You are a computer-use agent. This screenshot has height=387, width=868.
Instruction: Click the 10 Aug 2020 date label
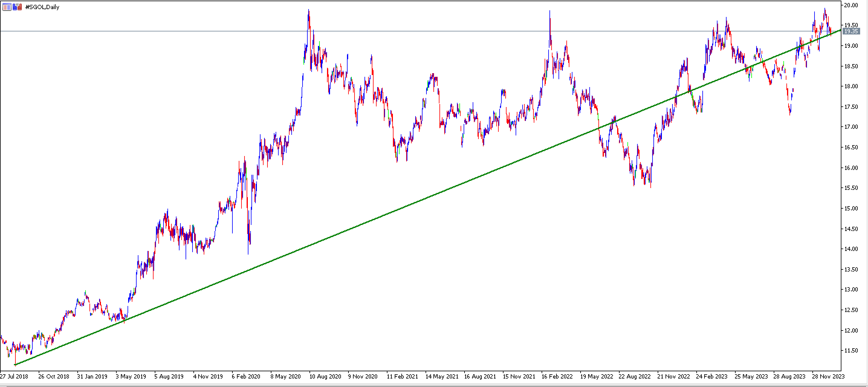325,376
